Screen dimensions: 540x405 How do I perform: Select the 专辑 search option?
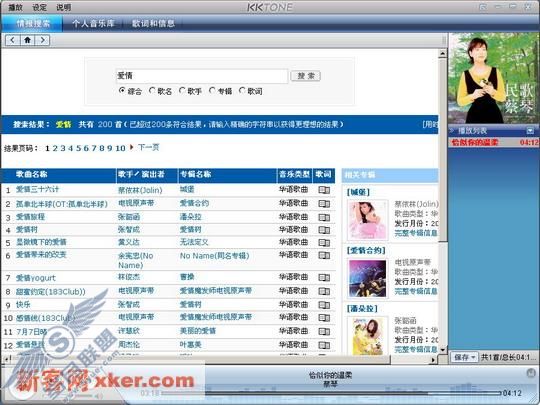pyautogui.click(x=212, y=91)
